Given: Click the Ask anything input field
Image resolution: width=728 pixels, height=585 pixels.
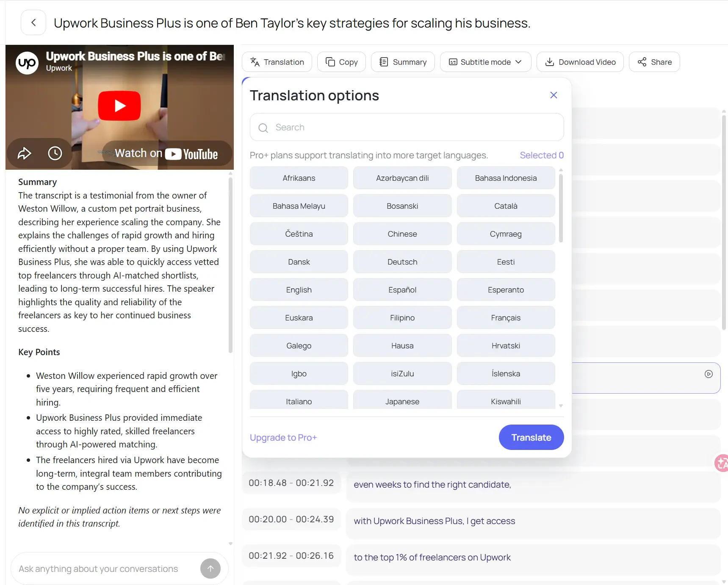Looking at the screenshot, I should [x=106, y=568].
